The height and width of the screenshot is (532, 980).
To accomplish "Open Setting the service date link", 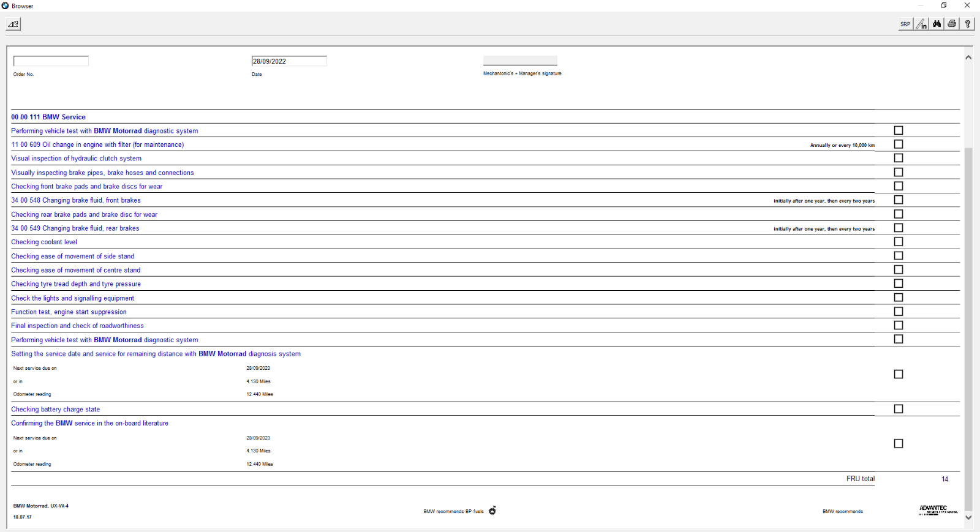I will point(156,354).
